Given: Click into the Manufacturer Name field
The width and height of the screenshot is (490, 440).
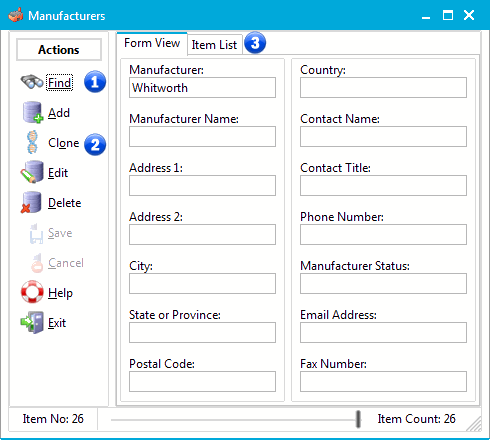Looking at the screenshot, I should coord(202,136).
